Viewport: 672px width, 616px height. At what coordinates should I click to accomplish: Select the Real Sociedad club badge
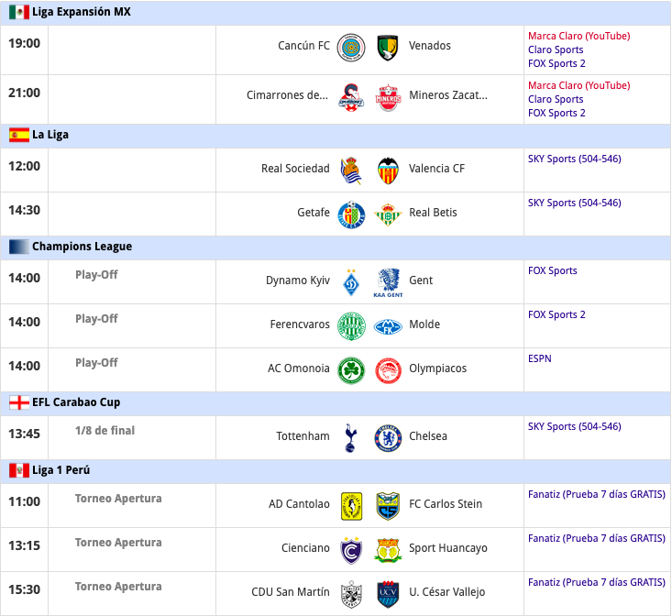(x=351, y=170)
